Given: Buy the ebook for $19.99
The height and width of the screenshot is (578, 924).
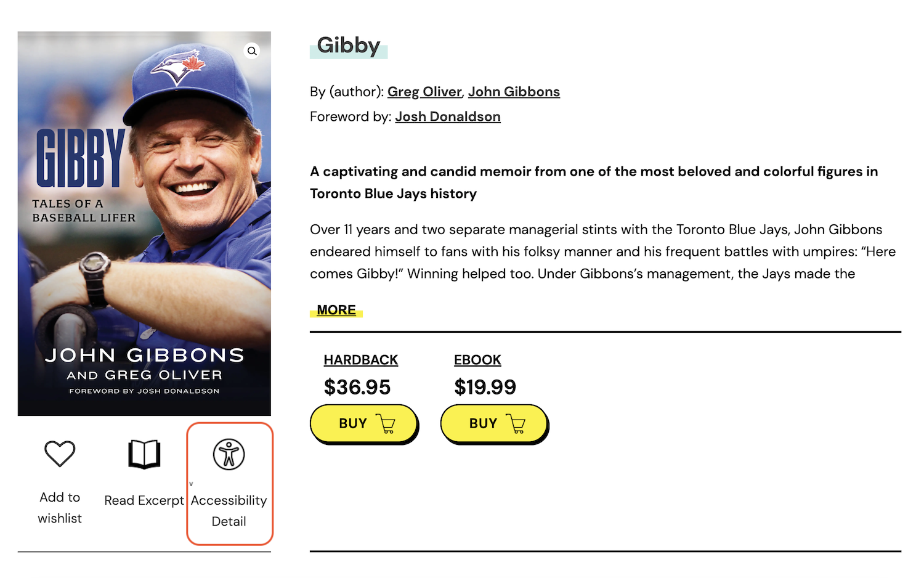Looking at the screenshot, I should (483, 424).
